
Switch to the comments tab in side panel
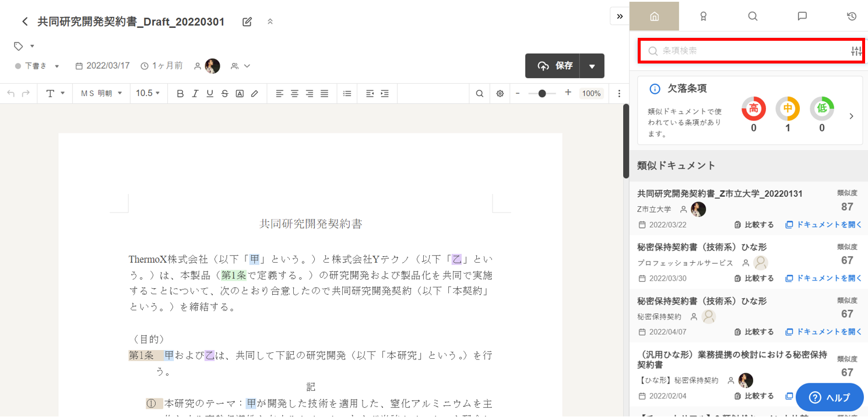pos(802,16)
